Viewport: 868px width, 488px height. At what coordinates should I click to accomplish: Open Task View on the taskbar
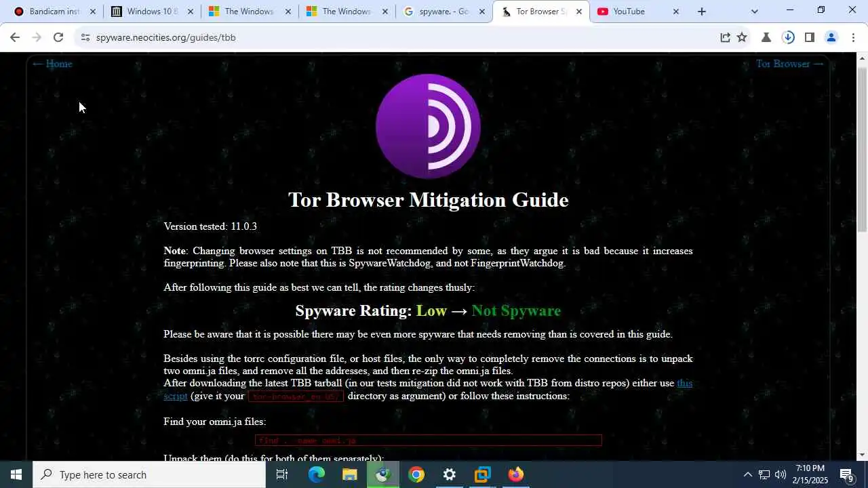tap(282, 474)
